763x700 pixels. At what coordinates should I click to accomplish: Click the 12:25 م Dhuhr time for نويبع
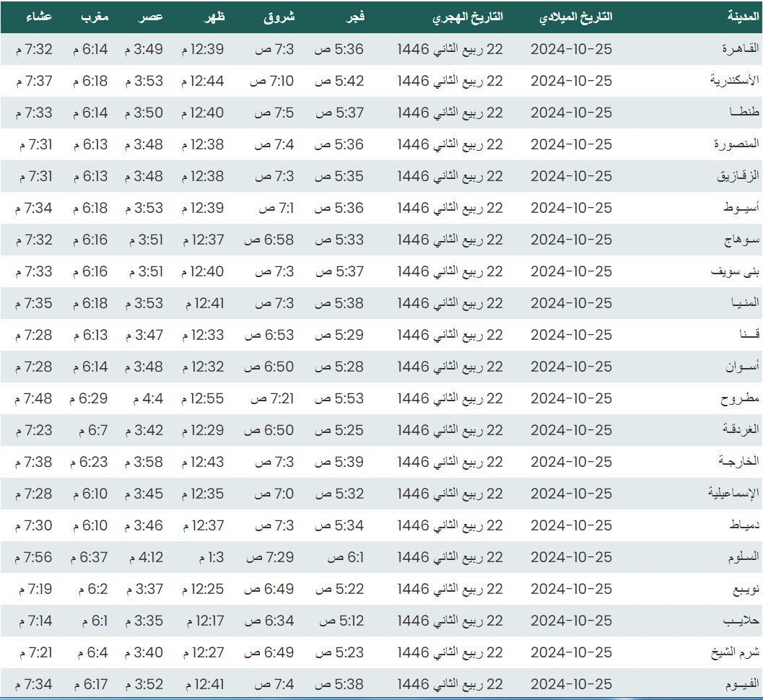(203, 589)
